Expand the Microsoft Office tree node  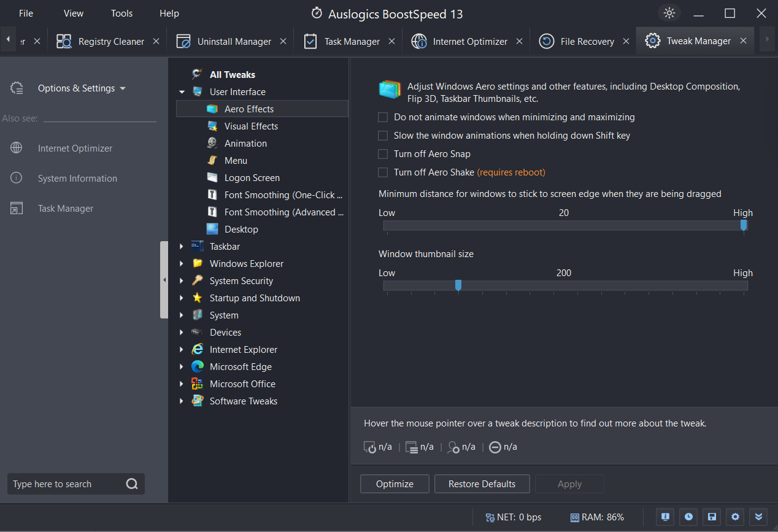(182, 384)
